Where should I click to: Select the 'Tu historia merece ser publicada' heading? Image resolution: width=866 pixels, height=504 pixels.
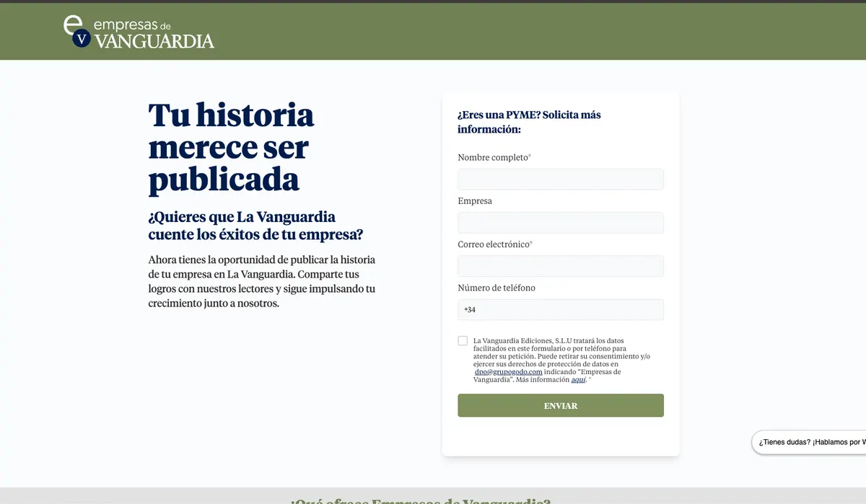pyautogui.click(x=231, y=148)
